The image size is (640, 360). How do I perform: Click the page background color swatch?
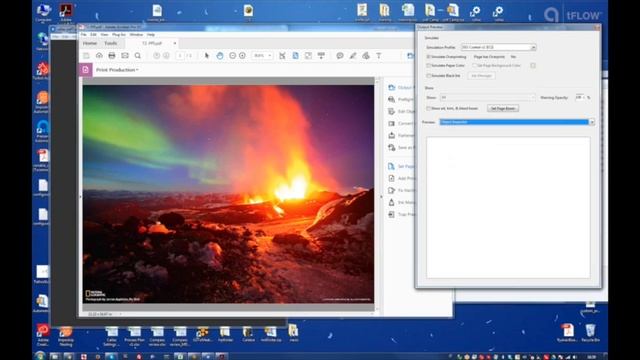click(533, 65)
